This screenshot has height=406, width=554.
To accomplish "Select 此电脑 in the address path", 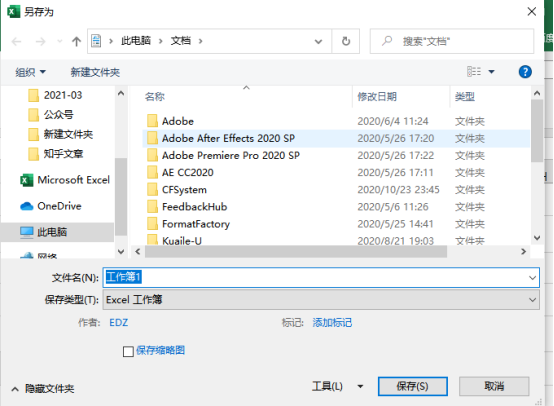I will [136, 41].
